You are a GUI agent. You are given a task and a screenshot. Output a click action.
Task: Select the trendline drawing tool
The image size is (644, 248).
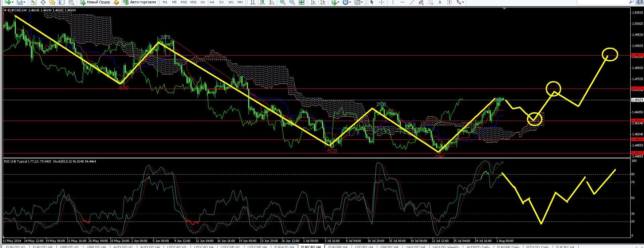click(412, 2)
